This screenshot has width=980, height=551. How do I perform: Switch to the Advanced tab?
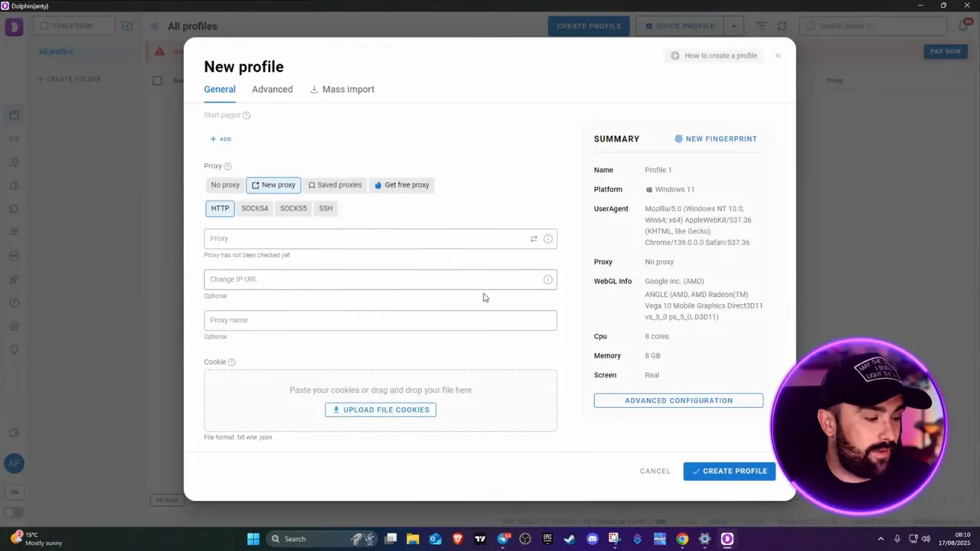click(272, 89)
